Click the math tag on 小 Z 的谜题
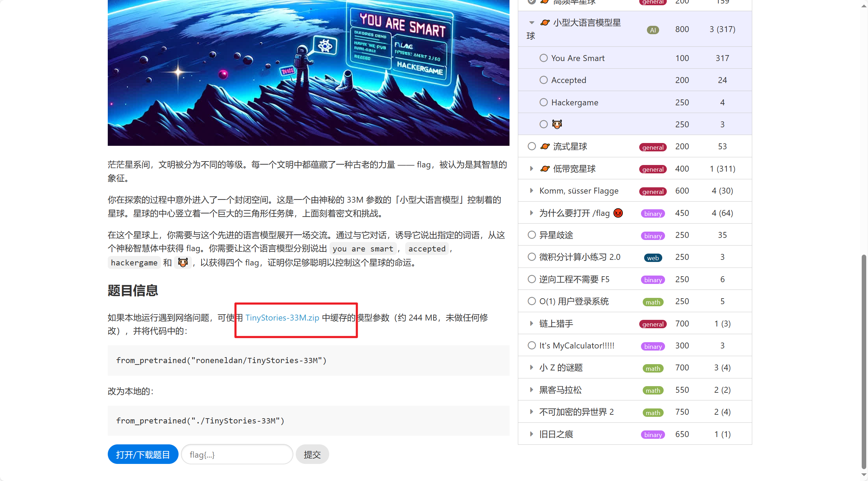This screenshot has height=481, width=868. 653,368
